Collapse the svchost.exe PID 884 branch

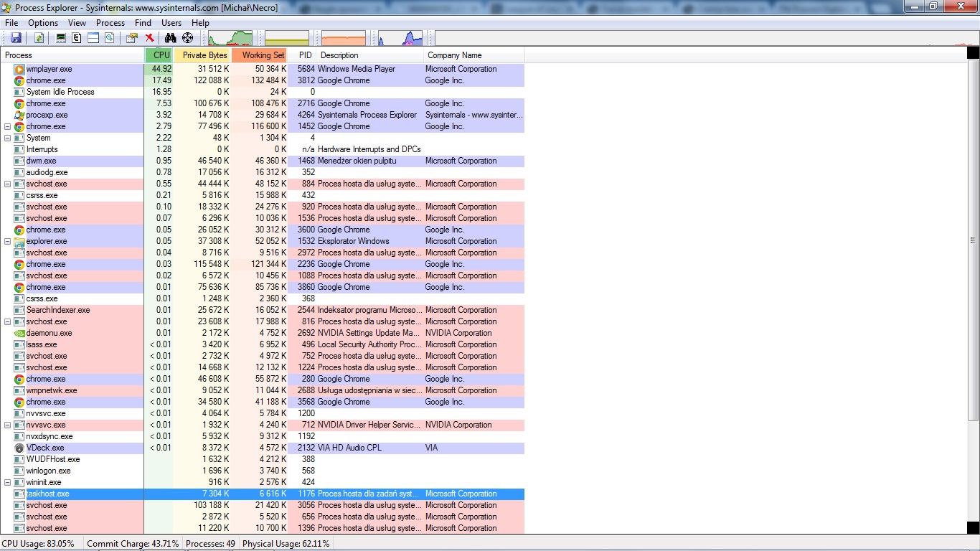point(8,184)
